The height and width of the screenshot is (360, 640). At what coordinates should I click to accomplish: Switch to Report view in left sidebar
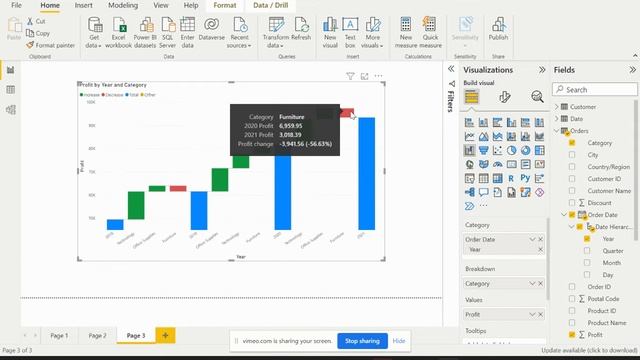[11, 70]
